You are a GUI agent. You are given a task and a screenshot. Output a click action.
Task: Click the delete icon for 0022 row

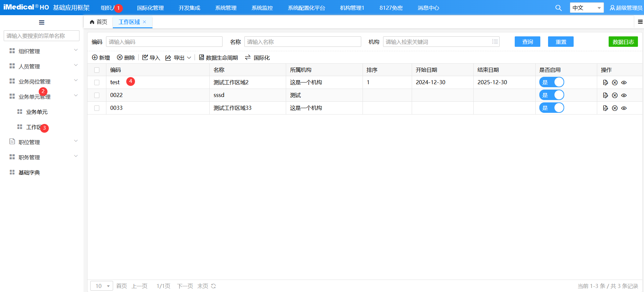(x=614, y=95)
